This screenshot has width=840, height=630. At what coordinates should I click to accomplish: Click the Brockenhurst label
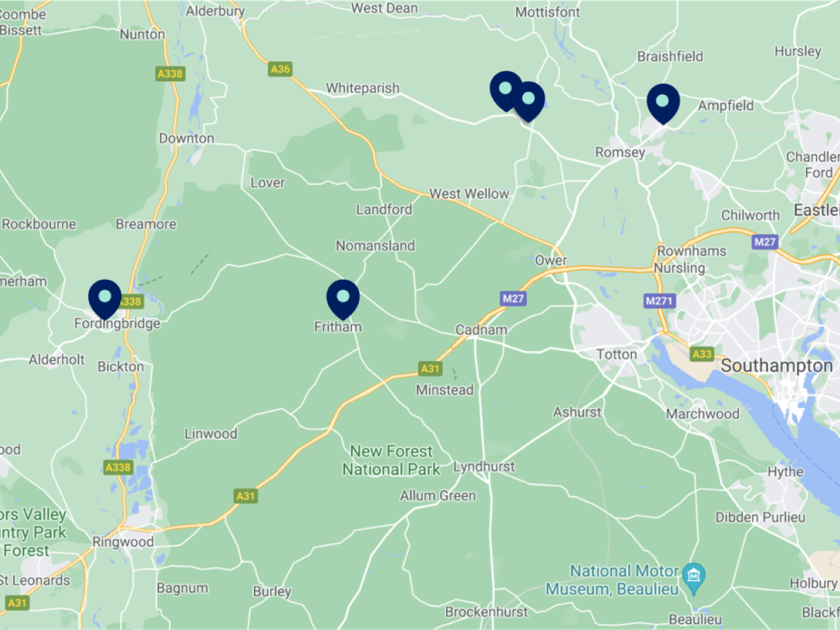pyautogui.click(x=487, y=612)
